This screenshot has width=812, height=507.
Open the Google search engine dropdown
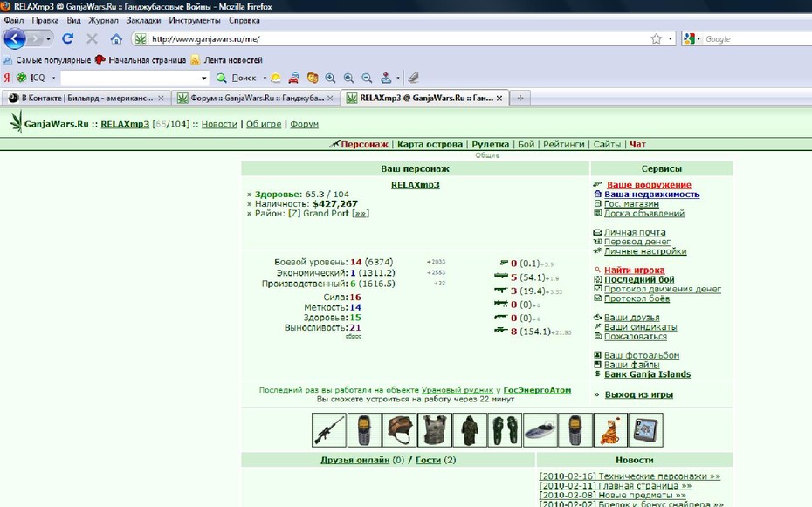tap(698, 38)
